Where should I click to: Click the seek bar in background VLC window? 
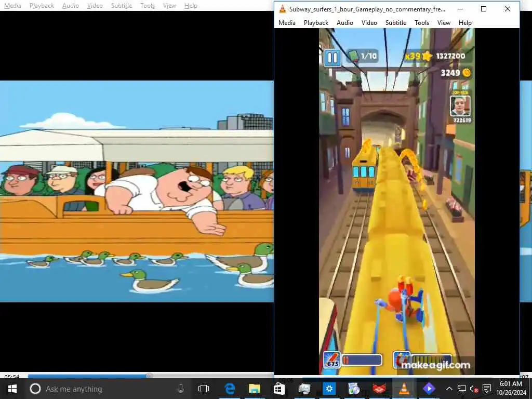(x=151, y=376)
